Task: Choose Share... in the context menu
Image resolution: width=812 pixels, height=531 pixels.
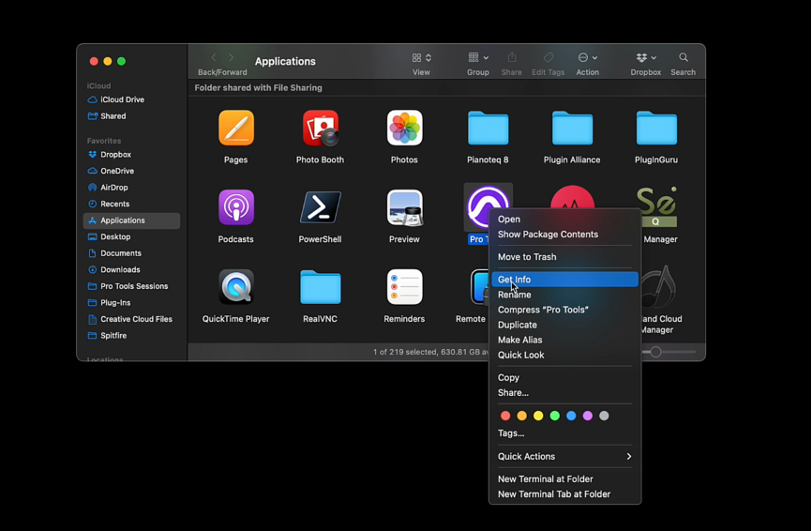Action: pyautogui.click(x=565, y=393)
